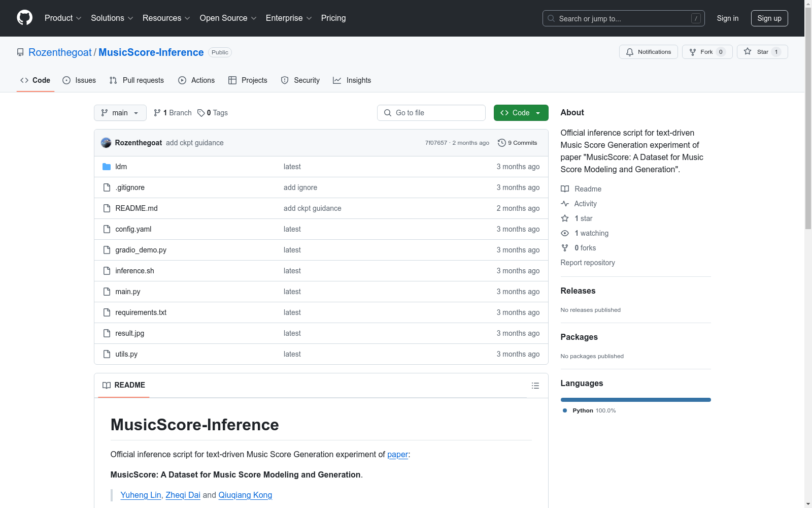
Task: Click the fork icon beside 0 forks
Action: [x=565, y=248]
